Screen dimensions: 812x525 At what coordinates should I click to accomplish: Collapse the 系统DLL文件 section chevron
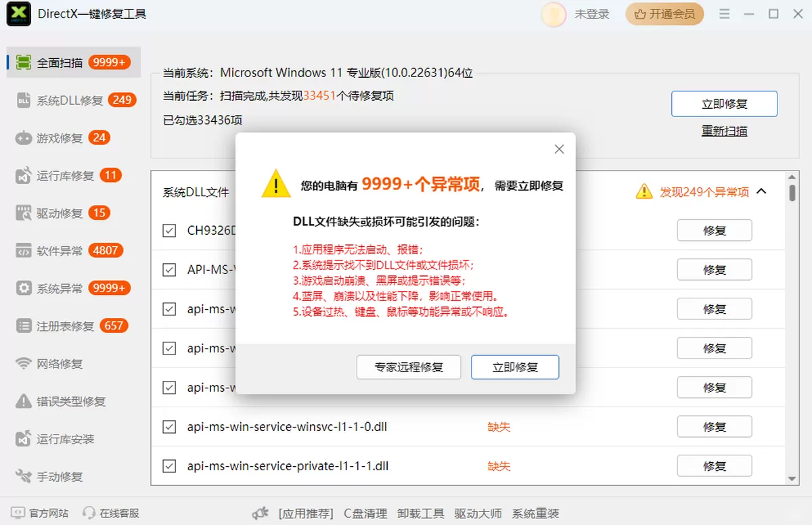(x=761, y=191)
